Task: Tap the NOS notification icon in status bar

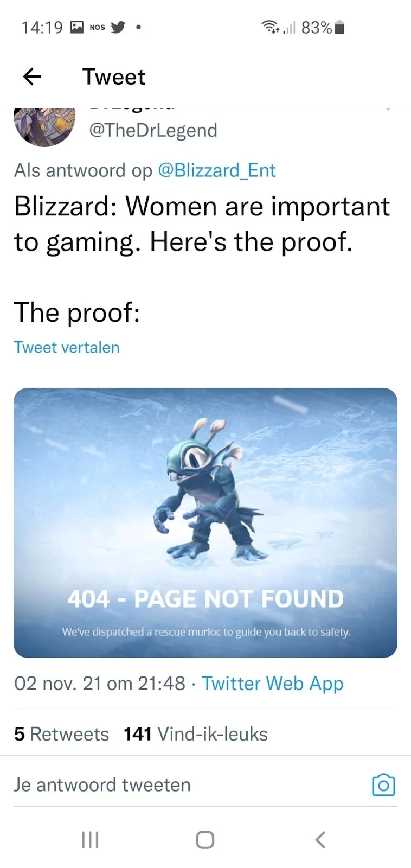Action: pyautogui.click(x=97, y=27)
